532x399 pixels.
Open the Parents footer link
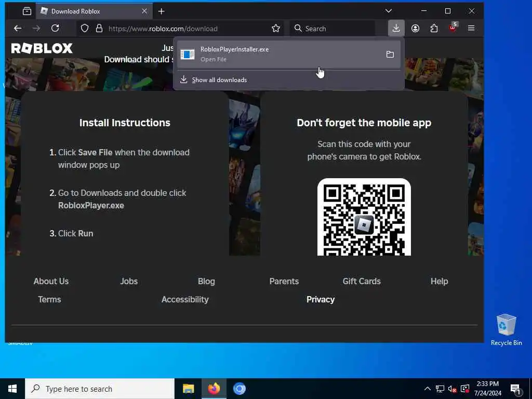click(284, 281)
